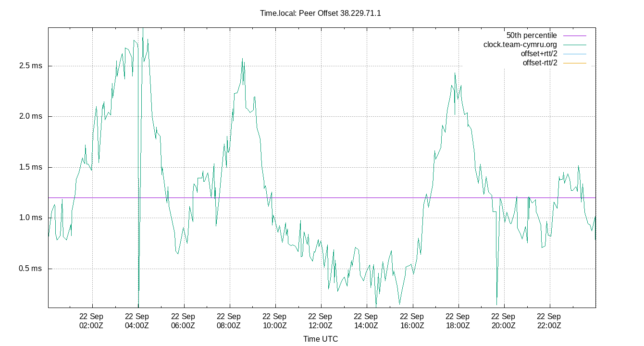Viewport: 644px width, 346px height.
Task: Click the 'offset-rtt/2' legend label
Action: pyautogui.click(x=540, y=63)
